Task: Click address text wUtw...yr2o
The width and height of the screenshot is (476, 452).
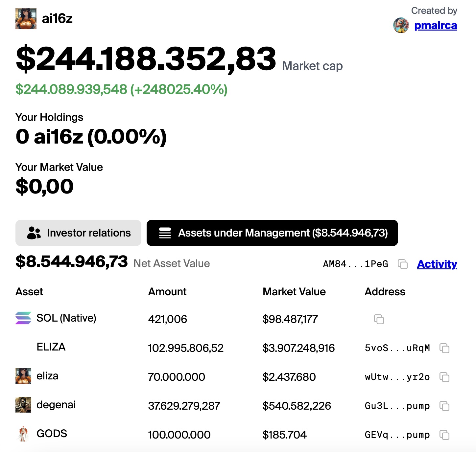Action: (x=397, y=377)
